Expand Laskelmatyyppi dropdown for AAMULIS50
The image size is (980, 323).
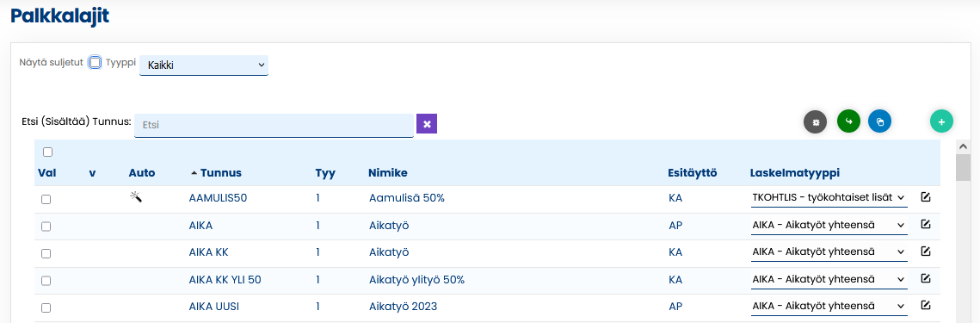pyautogui.click(x=829, y=198)
